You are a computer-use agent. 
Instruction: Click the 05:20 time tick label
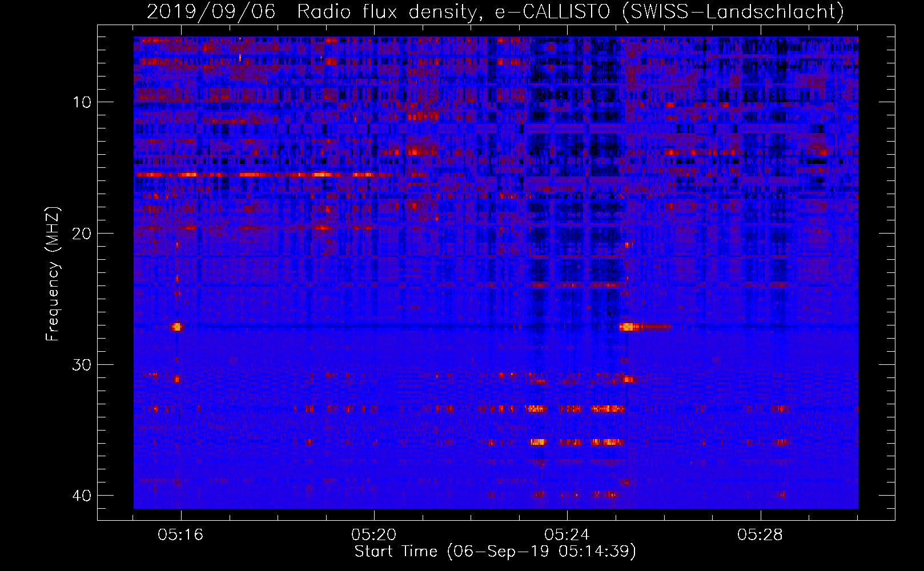coord(374,534)
